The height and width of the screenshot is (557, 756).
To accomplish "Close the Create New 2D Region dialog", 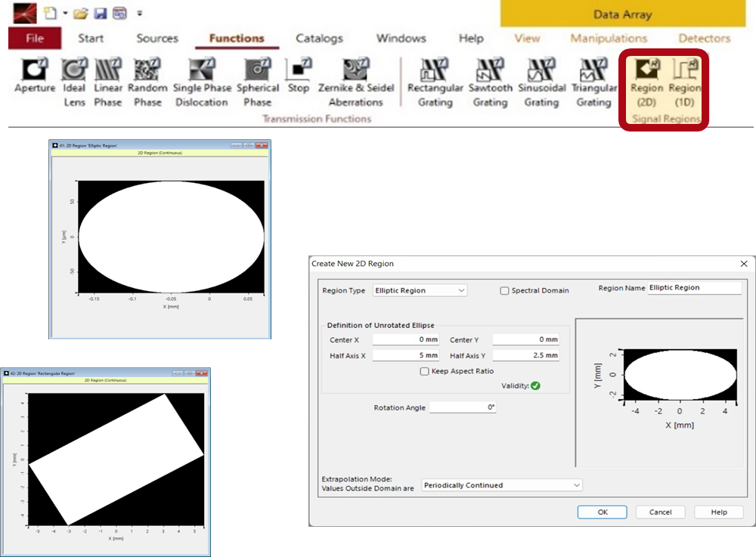I will [744, 264].
